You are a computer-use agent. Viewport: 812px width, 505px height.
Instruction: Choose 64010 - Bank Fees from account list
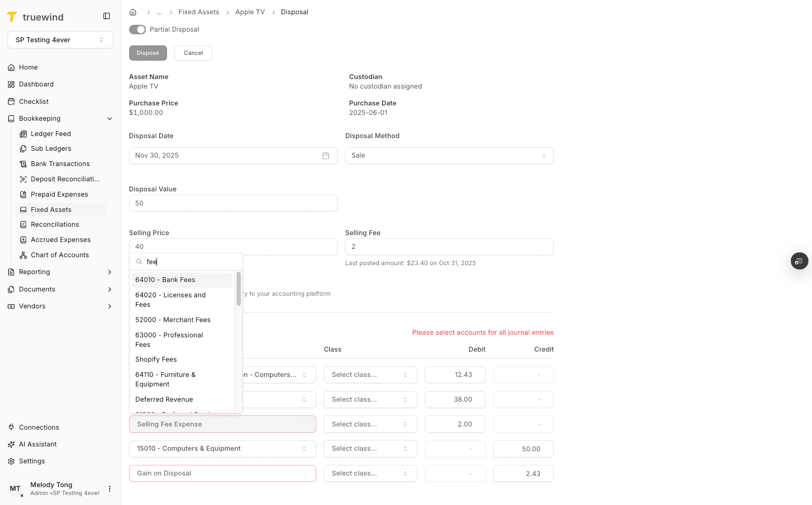pos(165,279)
